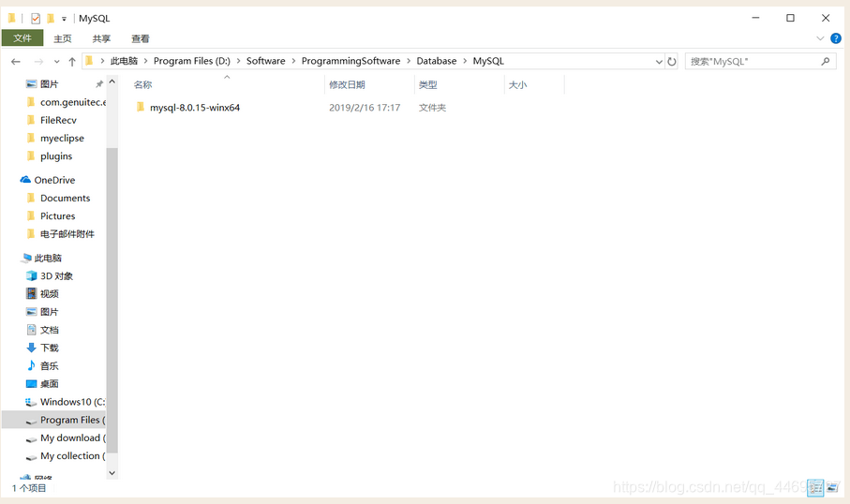Select myeclipse folder in sidebar
Screen dimensions: 850x504
click(x=61, y=139)
